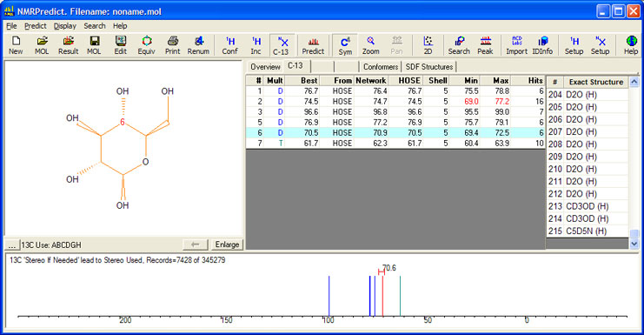Click the red 69.0 Min value

[x=471, y=102]
